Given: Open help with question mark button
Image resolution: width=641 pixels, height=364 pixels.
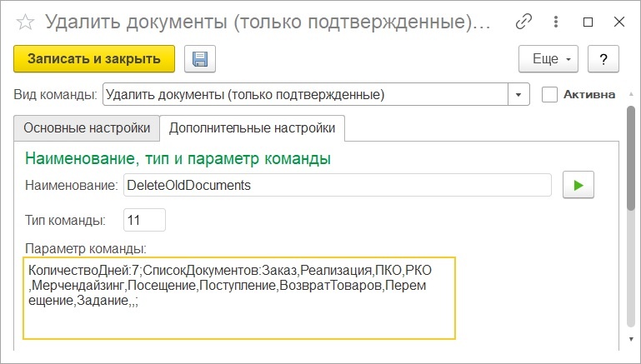Looking at the screenshot, I should (x=603, y=59).
